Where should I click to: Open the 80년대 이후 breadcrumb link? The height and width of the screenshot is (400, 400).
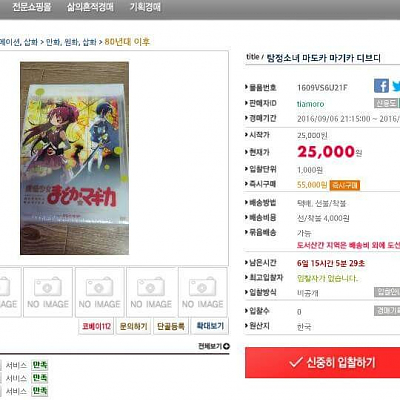(x=127, y=42)
